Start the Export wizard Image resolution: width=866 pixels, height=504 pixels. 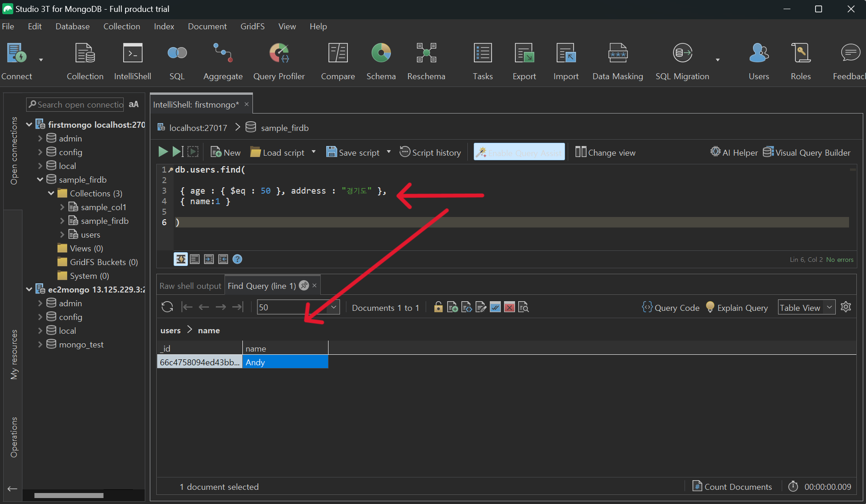(524, 61)
